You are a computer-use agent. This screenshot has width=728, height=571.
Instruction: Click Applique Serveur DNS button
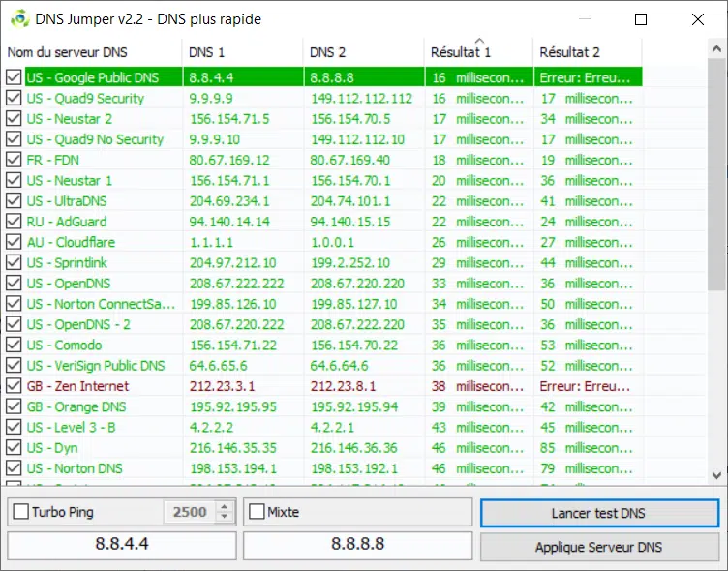599,547
